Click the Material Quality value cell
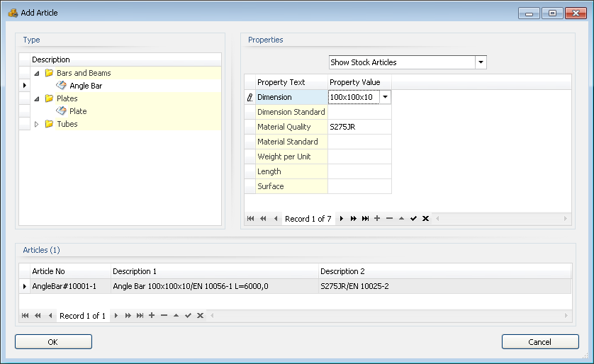The height and width of the screenshot is (364, 594). tap(359, 127)
